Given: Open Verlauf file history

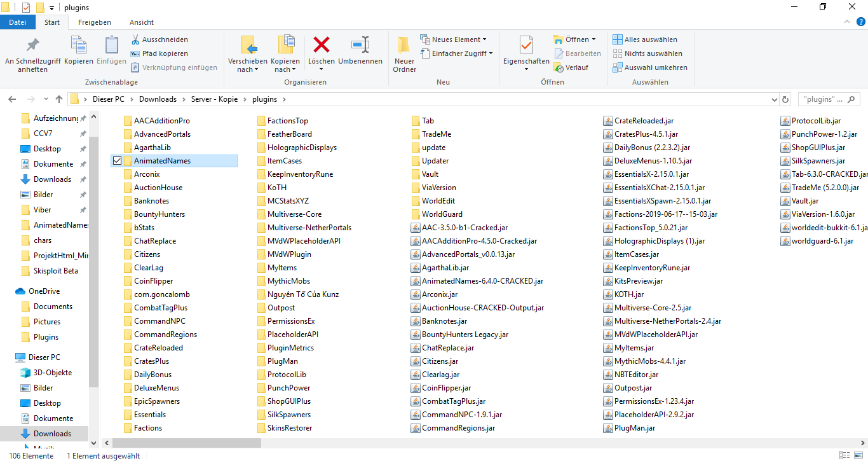Looking at the screenshot, I should coord(571,67).
